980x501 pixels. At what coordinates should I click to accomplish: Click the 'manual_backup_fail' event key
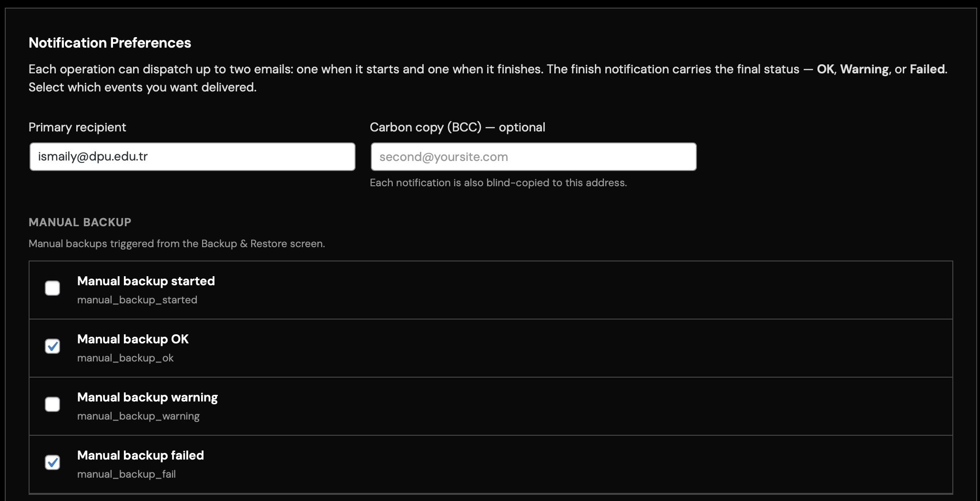[x=126, y=474]
